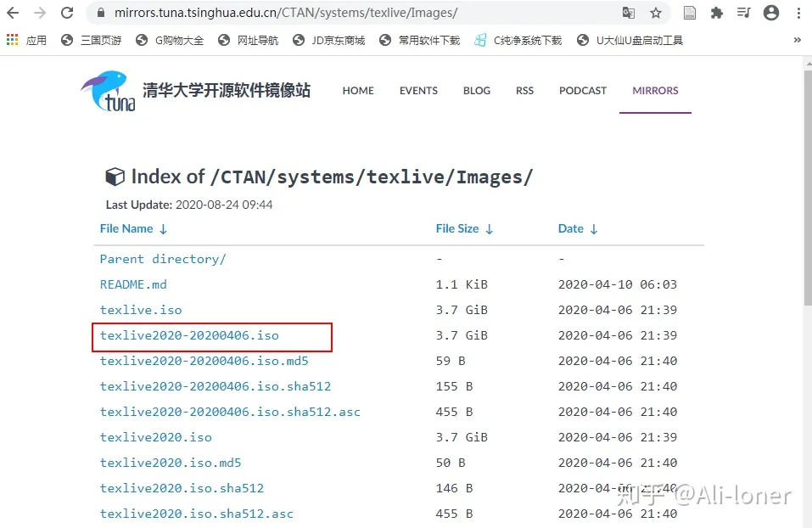The image size is (812, 528).
Task: Click the box icon beside Index of heading
Action: pyautogui.click(x=115, y=177)
